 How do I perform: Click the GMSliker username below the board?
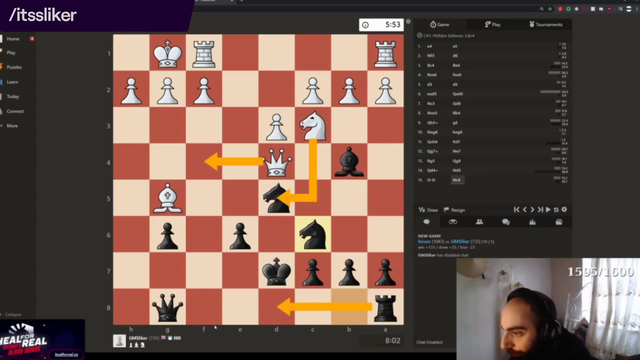[138, 338]
